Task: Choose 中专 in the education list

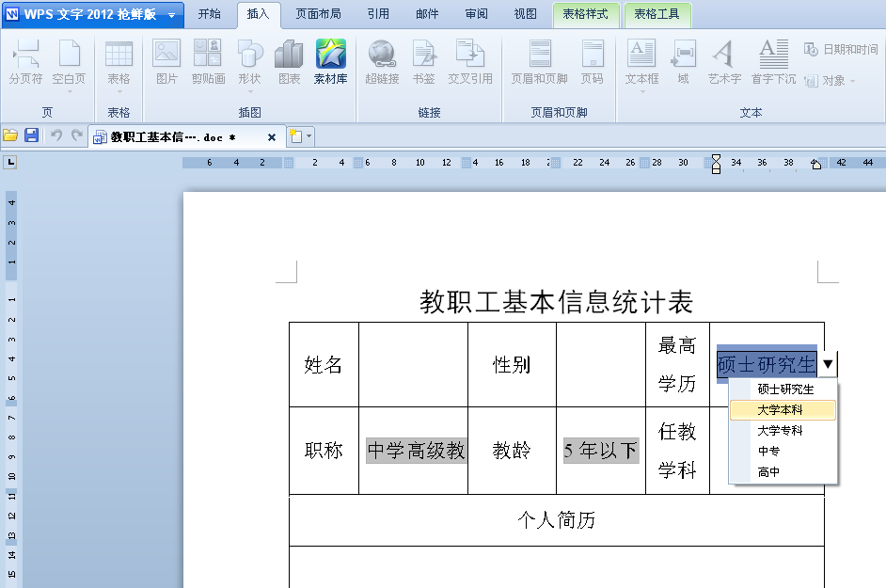Action: tap(768, 452)
